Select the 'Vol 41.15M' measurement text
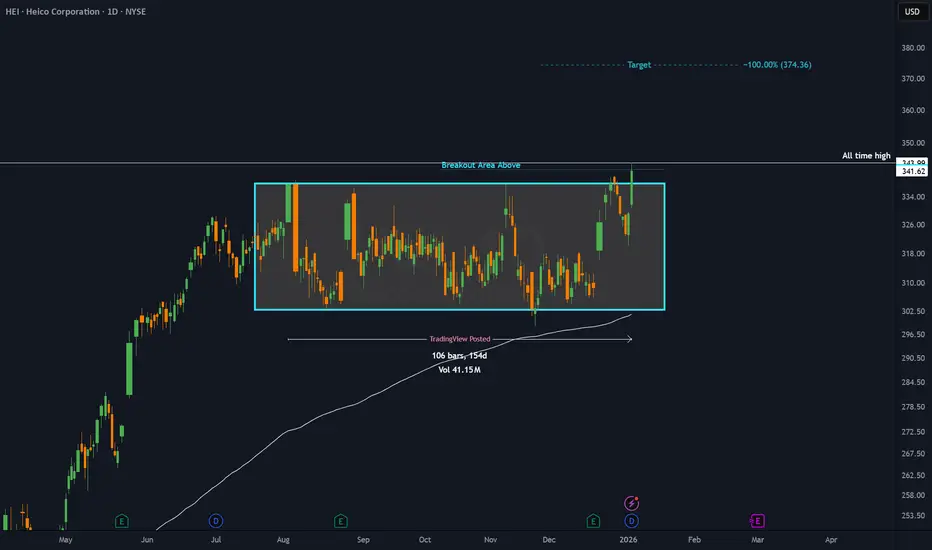 tap(459, 370)
